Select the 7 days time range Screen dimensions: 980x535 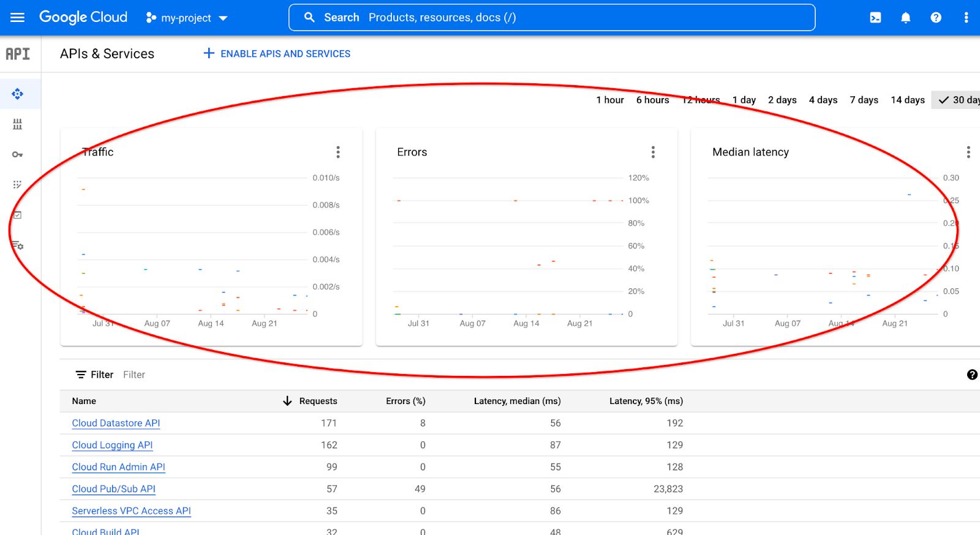pyautogui.click(x=864, y=100)
